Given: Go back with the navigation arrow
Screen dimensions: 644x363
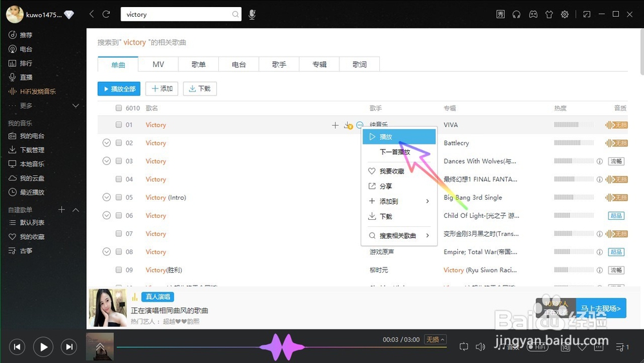Looking at the screenshot, I should pos(91,14).
